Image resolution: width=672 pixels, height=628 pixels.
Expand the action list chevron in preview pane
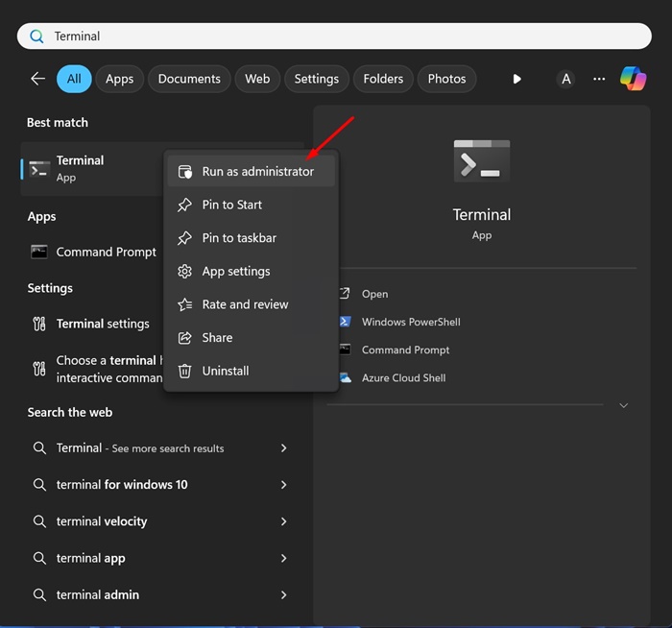[623, 405]
